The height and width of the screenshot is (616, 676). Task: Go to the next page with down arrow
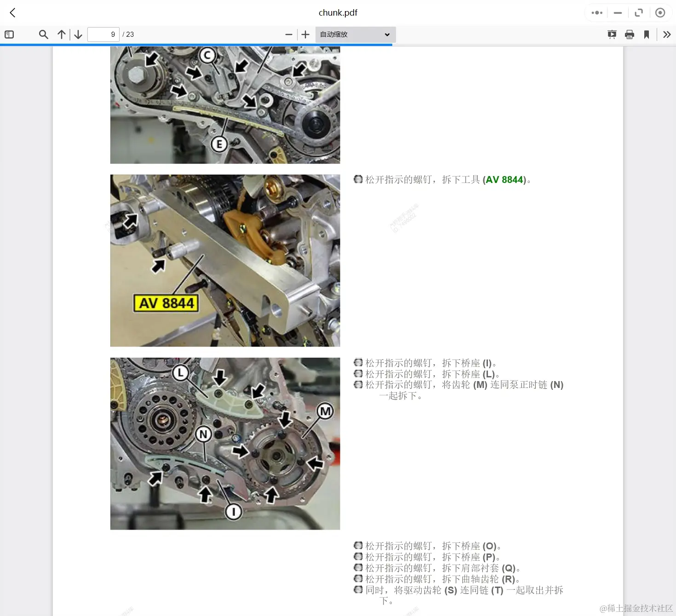pyautogui.click(x=78, y=34)
